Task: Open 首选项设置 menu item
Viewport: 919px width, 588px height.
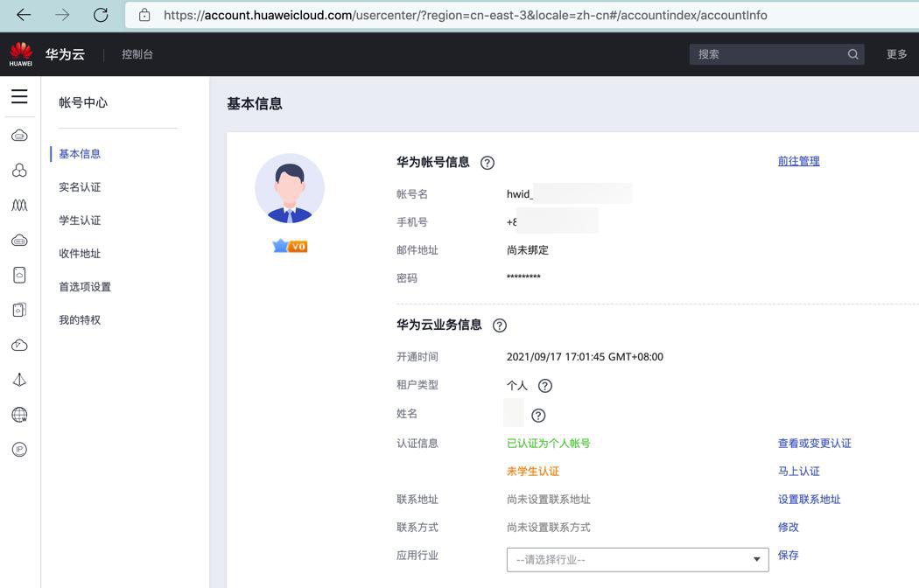Action: pos(85,287)
